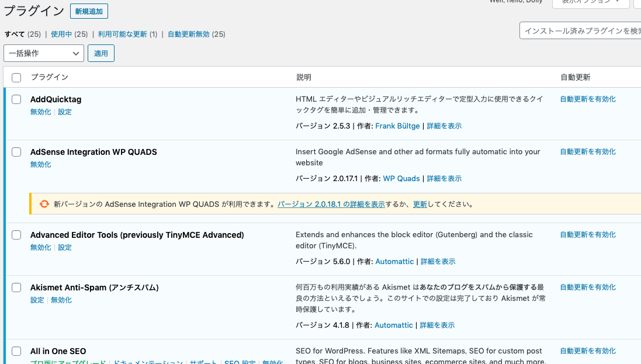Click 無効化 under AdSense Integration WP QUADS
This screenshot has height=364, width=641.
click(x=41, y=165)
